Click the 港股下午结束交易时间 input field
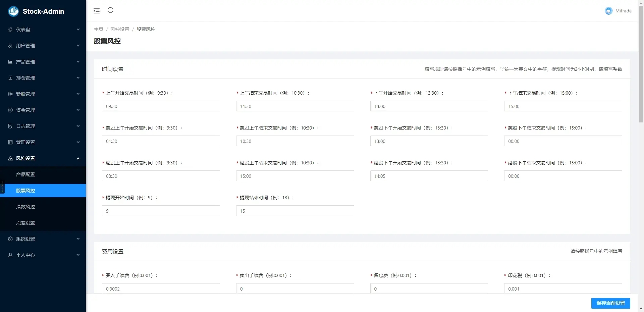This screenshot has height=312, width=644. click(x=563, y=176)
